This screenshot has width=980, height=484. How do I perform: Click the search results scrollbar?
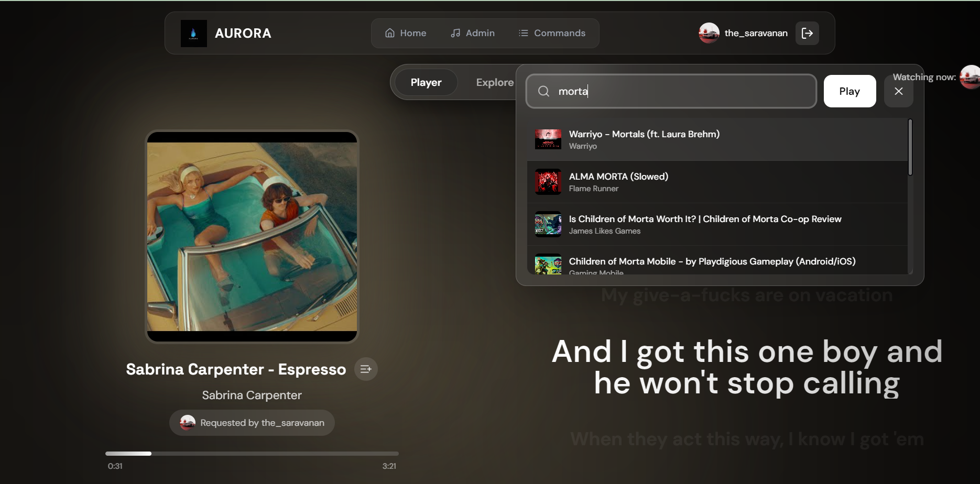(x=910, y=147)
